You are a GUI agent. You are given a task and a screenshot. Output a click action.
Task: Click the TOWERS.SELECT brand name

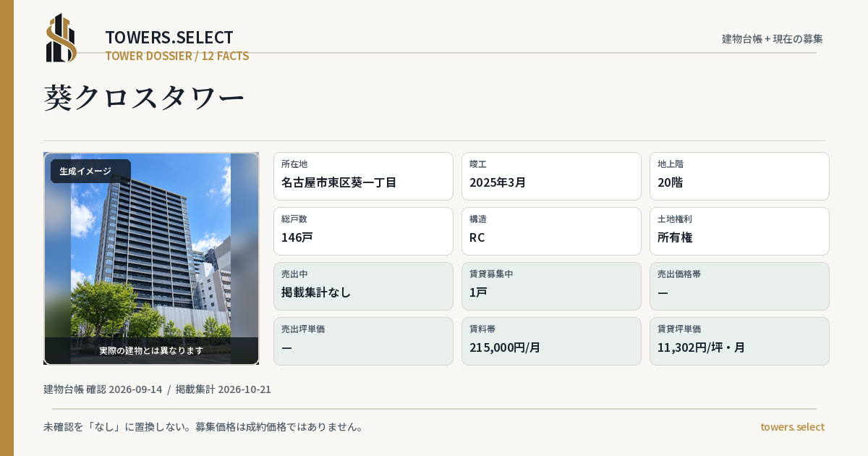point(169,38)
